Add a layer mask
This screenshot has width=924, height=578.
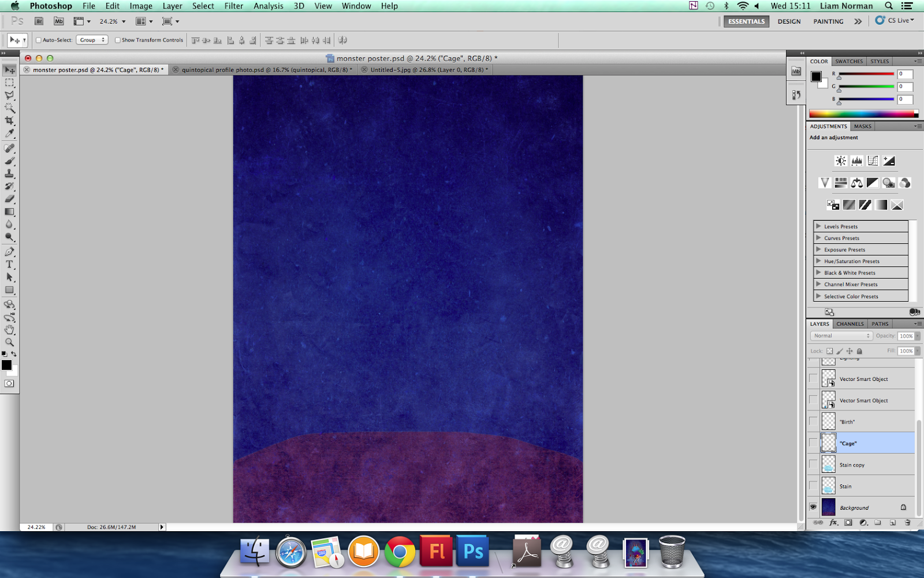848,523
